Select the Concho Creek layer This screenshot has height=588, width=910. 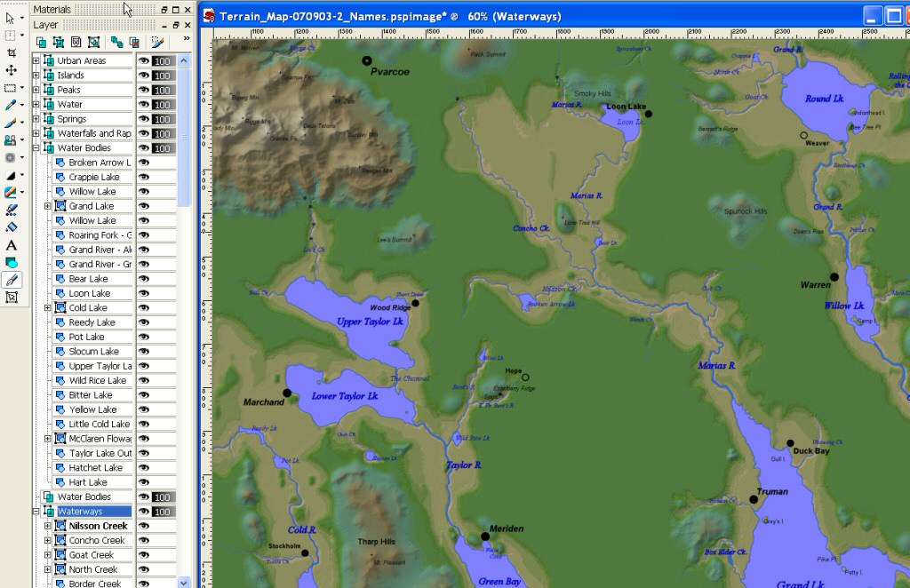click(x=97, y=540)
